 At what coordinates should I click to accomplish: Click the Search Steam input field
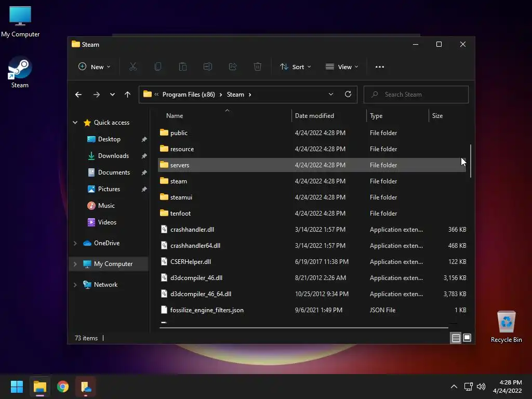pos(416,95)
